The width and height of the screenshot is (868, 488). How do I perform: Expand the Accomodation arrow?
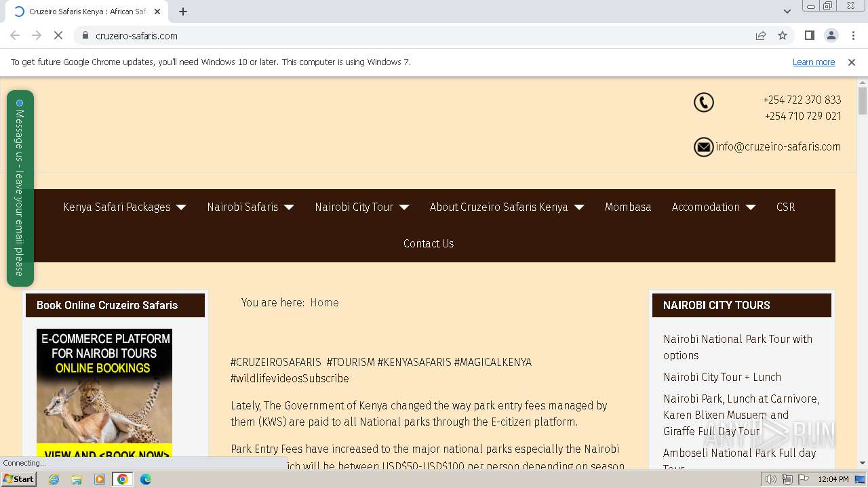coord(751,207)
